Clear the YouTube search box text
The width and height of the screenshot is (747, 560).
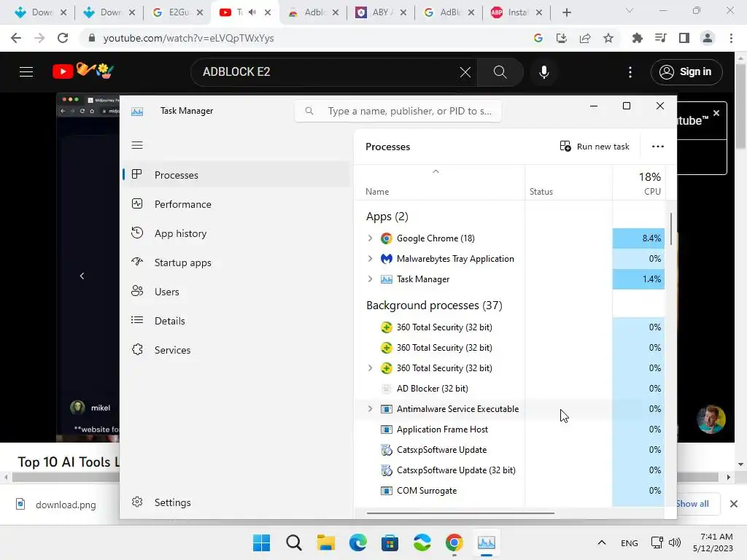click(465, 72)
